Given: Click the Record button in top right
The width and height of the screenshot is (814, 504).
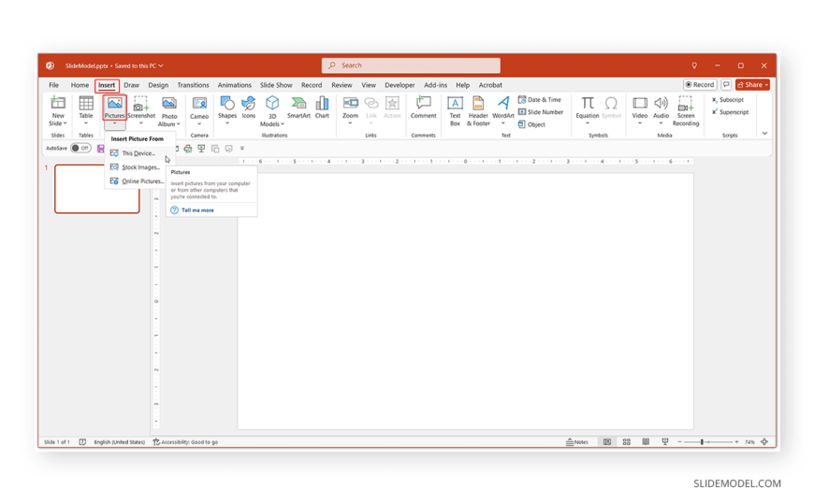Looking at the screenshot, I should 699,84.
